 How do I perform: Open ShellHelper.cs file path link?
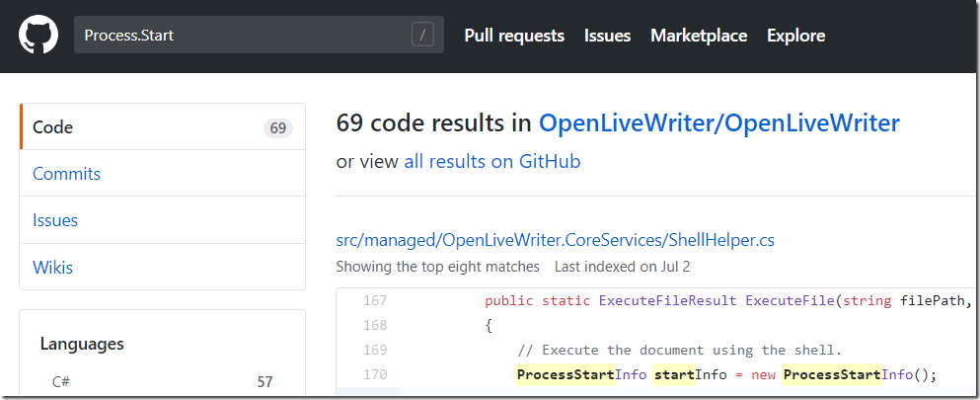(x=556, y=240)
